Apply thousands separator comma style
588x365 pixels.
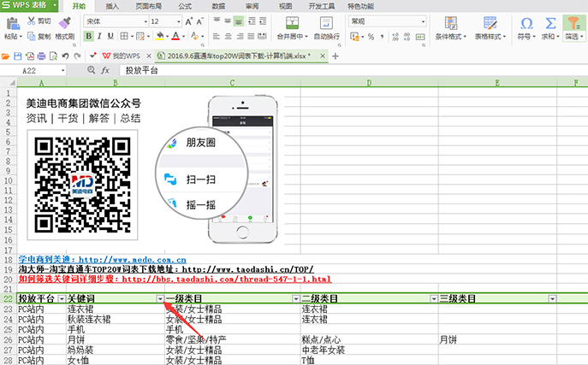click(382, 36)
